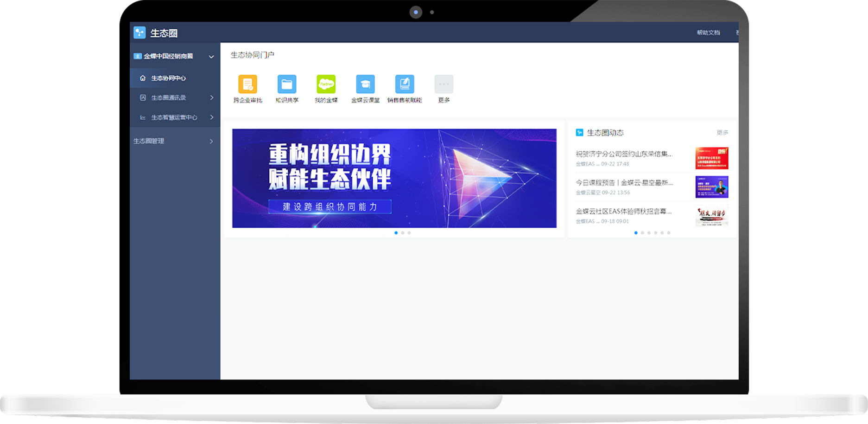The image size is (868, 424).
Task: Switch banner to second carousel dot
Action: (403, 233)
